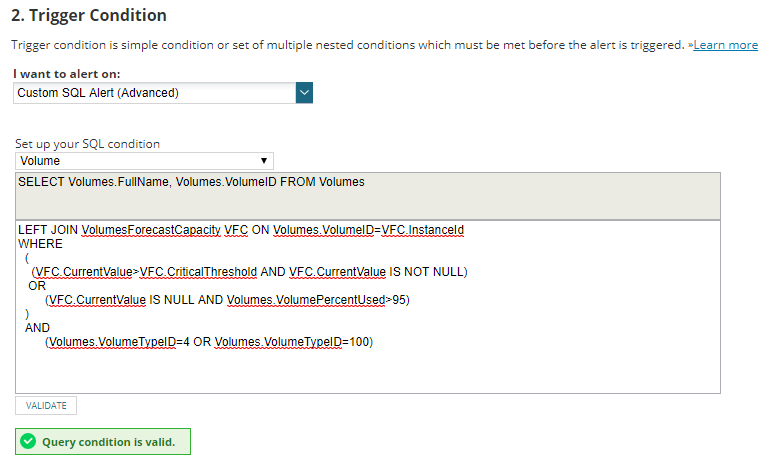Click the green checkmark valid icon
This screenshot has height=460, width=775.
click(x=28, y=441)
